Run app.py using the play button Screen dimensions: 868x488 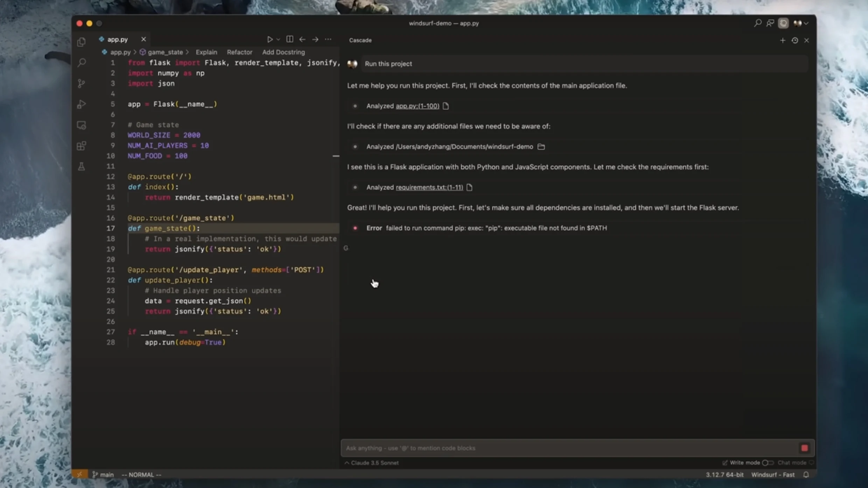[x=270, y=39]
